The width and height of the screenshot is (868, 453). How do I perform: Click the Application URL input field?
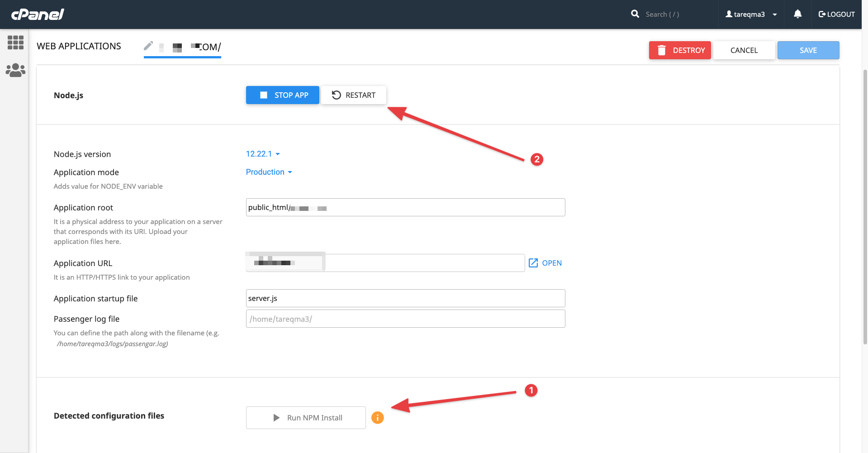click(x=425, y=263)
